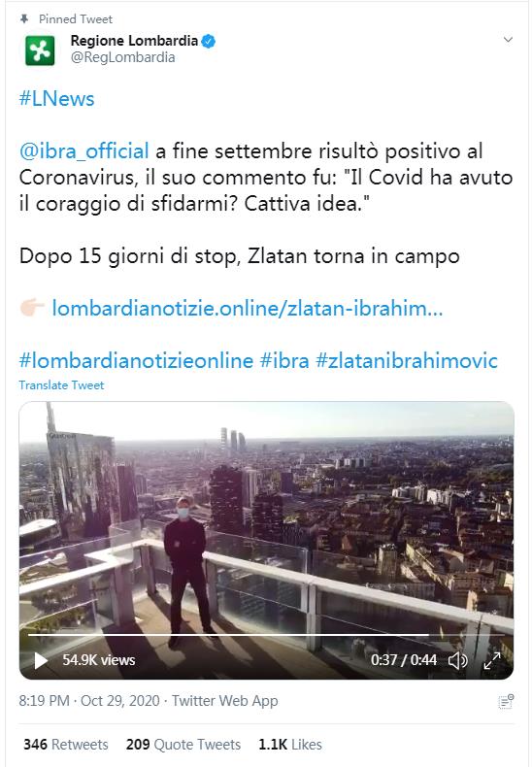Open the lombardianotizie.online article link
The height and width of the screenshot is (767, 532).
[x=248, y=308]
